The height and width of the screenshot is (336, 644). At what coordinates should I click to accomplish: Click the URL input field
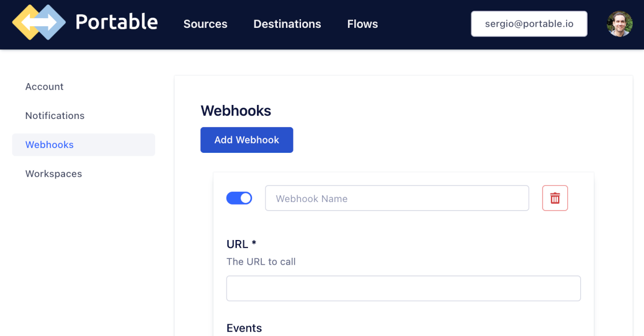click(403, 288)
